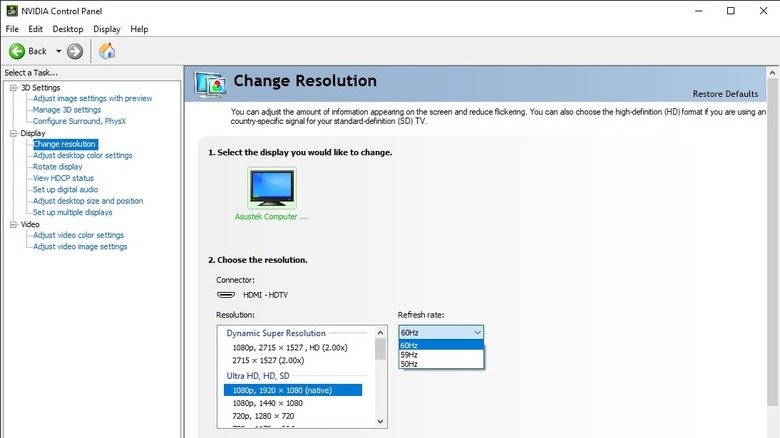Image resolution: width=780 pixels, height=438 pixels.
Task: Click Restore Defaults link
Action: tap(725, 94)
